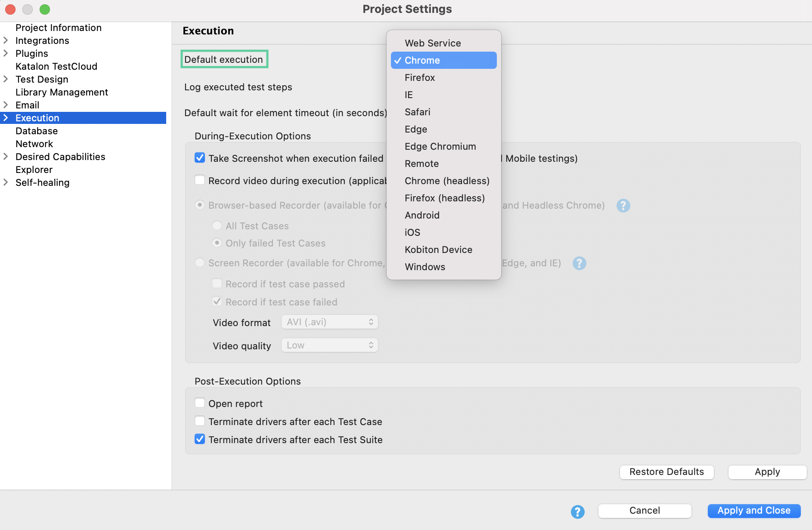Expand the Self-healing settings arrow
Viewport: 812px width, 530px height.
6,182
